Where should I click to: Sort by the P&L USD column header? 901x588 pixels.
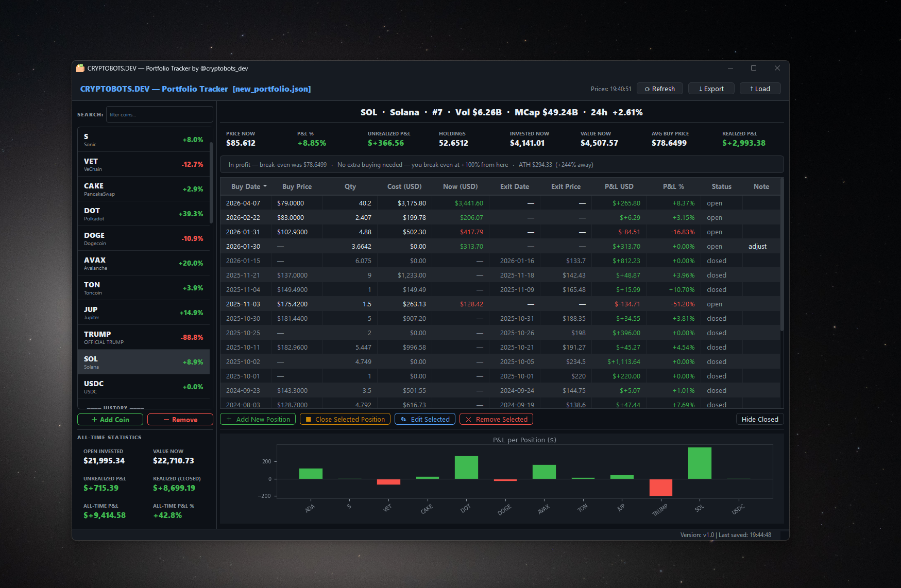tap(619, 186)
